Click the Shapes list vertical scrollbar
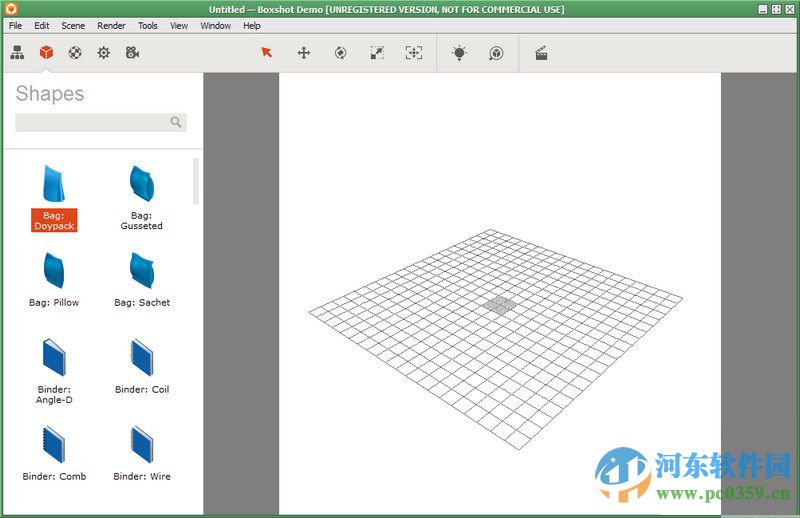The width and height of the screenshot is (800, 518). point(196,181)
